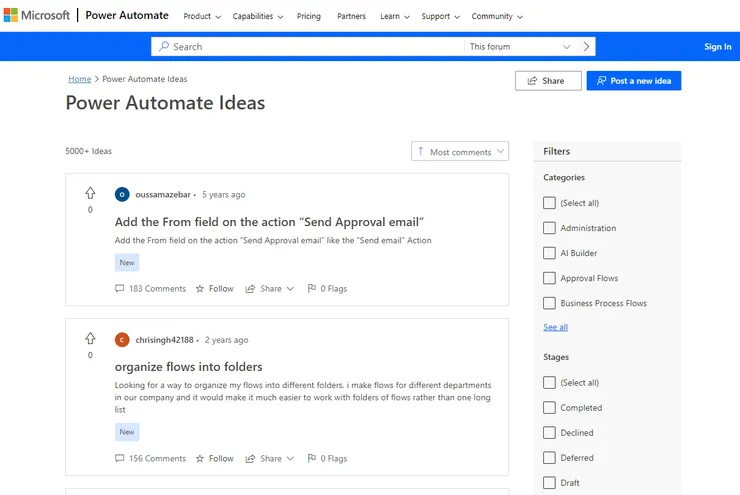740x495 pixels.
Task: Open chrisingh42188's profile avatar
Action: (122, 340)
